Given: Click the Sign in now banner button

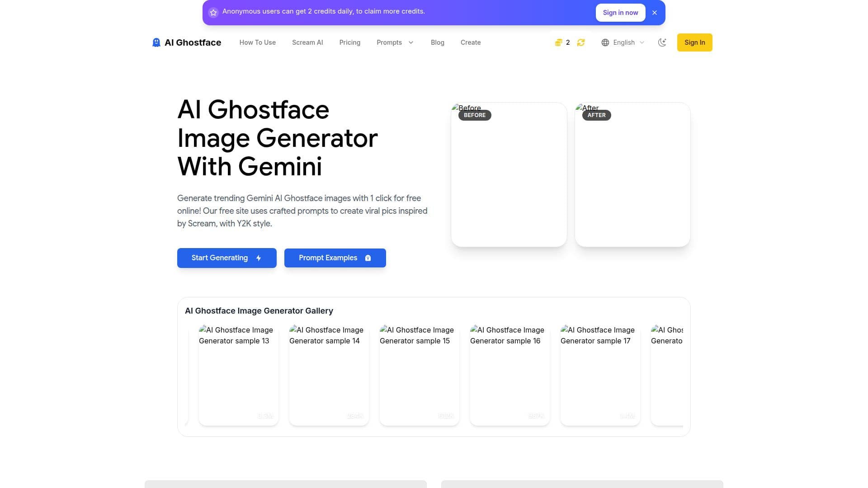Looking at the screenshot, I should coord(620,13).
